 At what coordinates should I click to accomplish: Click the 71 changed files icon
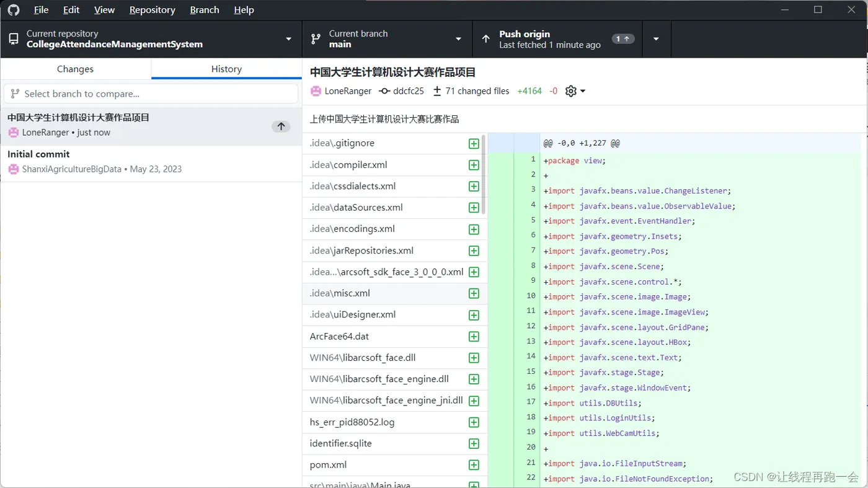point(437,91)
